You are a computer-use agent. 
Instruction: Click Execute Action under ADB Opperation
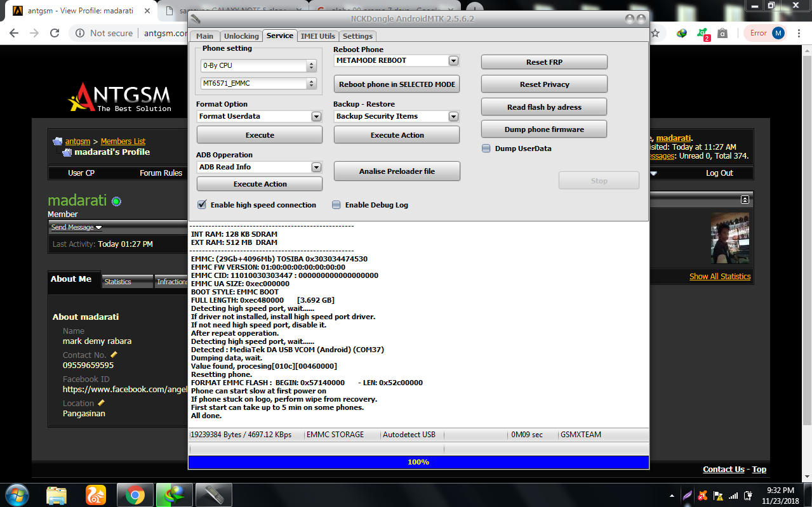click(260, 184)
